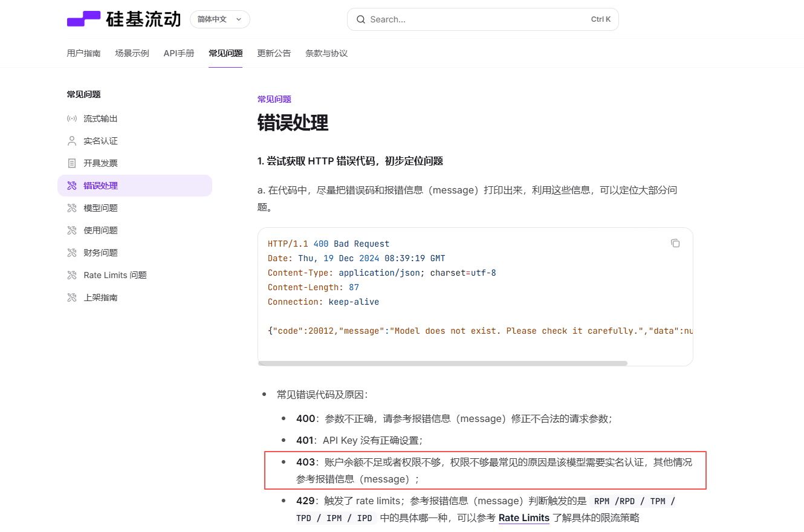Go to 开具发票 in the sidebar
The image size is (804, 532).
[135, 163]
